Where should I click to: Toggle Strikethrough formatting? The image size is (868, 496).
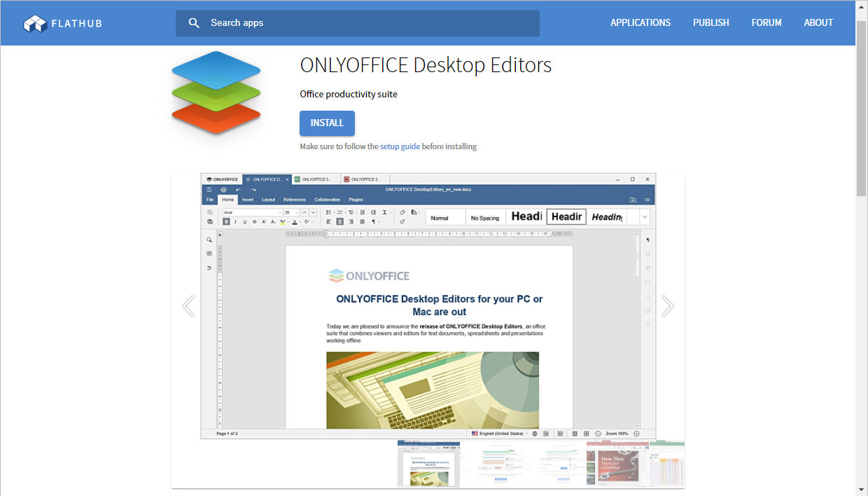click(x=255, y=222)
